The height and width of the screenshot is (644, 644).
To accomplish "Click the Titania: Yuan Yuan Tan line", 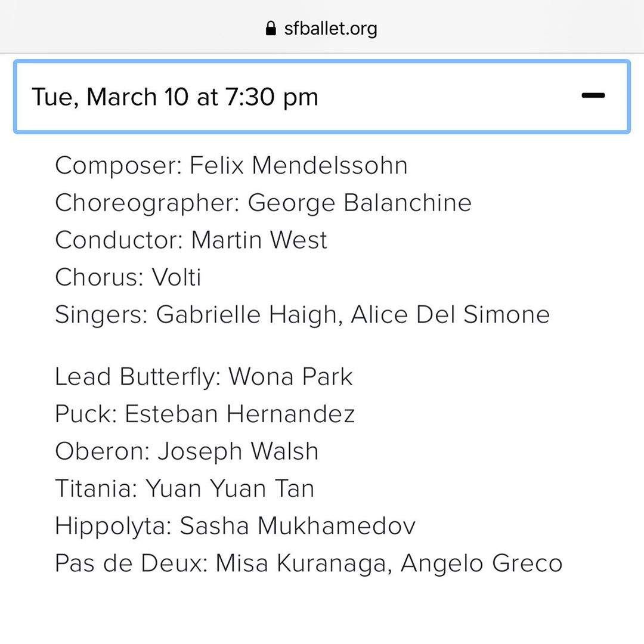I will [184, 489].
